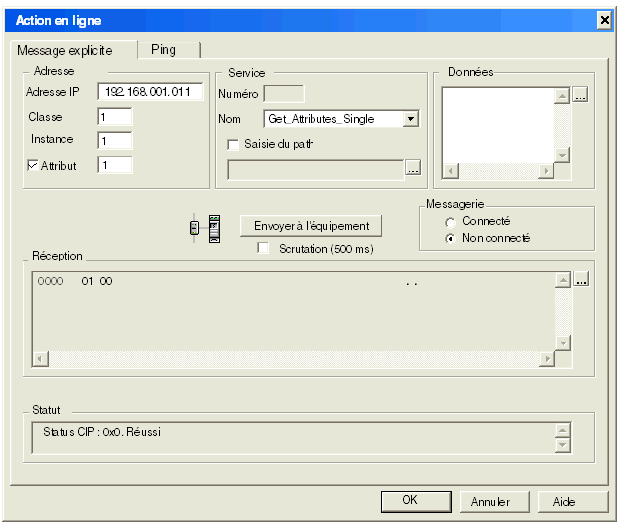This screenshot has height=522, width=625.
Task: Click the disabled path entry field
Action: pyautogui.click(x=316, y=170)
